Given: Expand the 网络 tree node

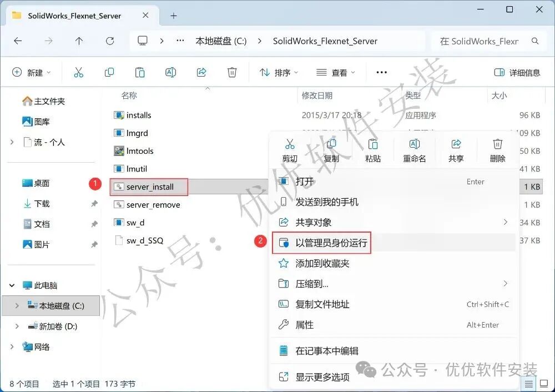Looking at the screenshot, I should point(12,347).
